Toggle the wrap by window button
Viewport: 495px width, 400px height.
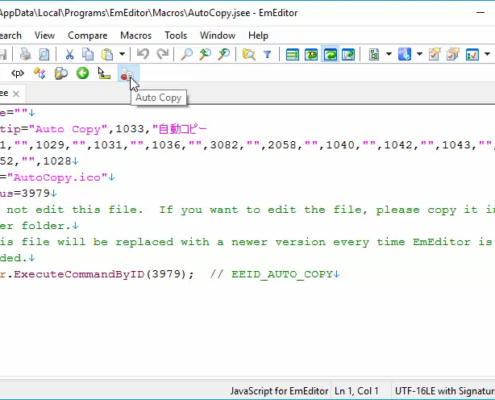[330, 54]
